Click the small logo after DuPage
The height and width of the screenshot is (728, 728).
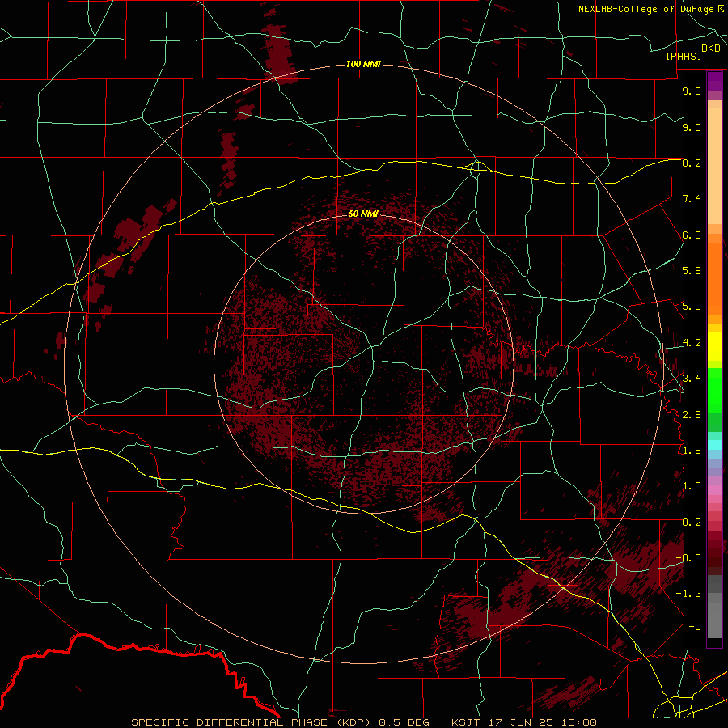pos(721,9)
